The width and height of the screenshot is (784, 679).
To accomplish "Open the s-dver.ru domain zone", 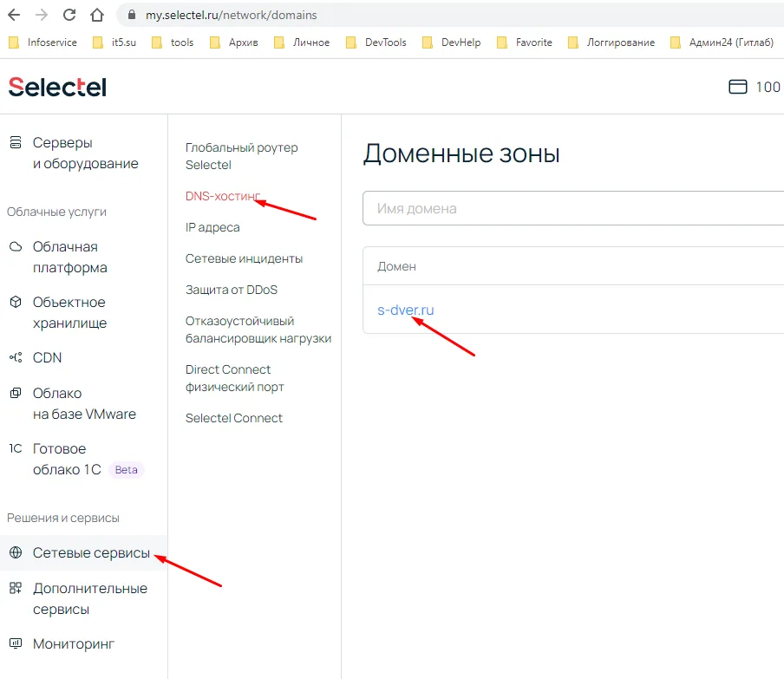I will click(x=406, y=310).
